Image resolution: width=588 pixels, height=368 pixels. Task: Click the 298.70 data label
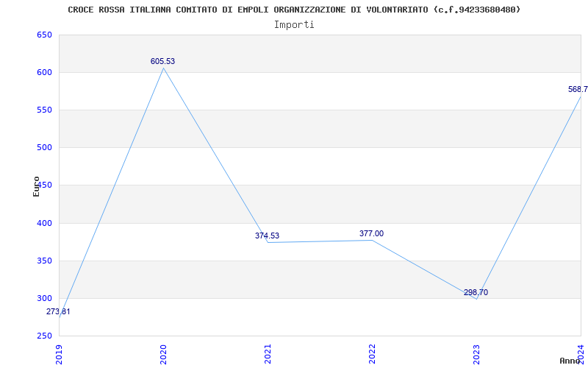click(x=476, y=292)
